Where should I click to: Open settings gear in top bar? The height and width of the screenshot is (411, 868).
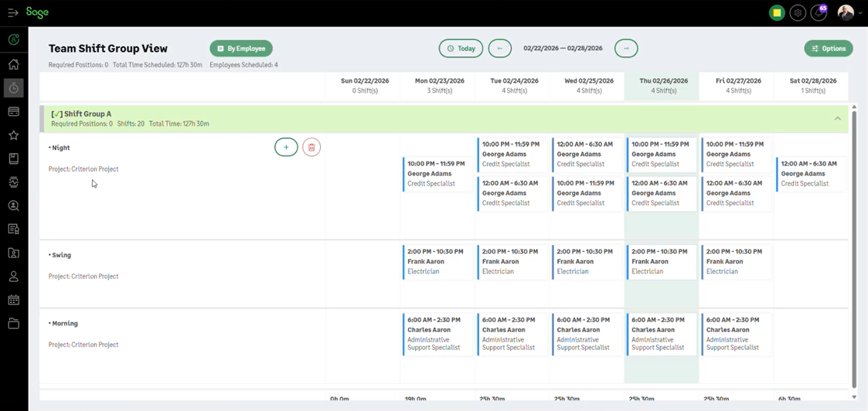[x=798, y=12]
